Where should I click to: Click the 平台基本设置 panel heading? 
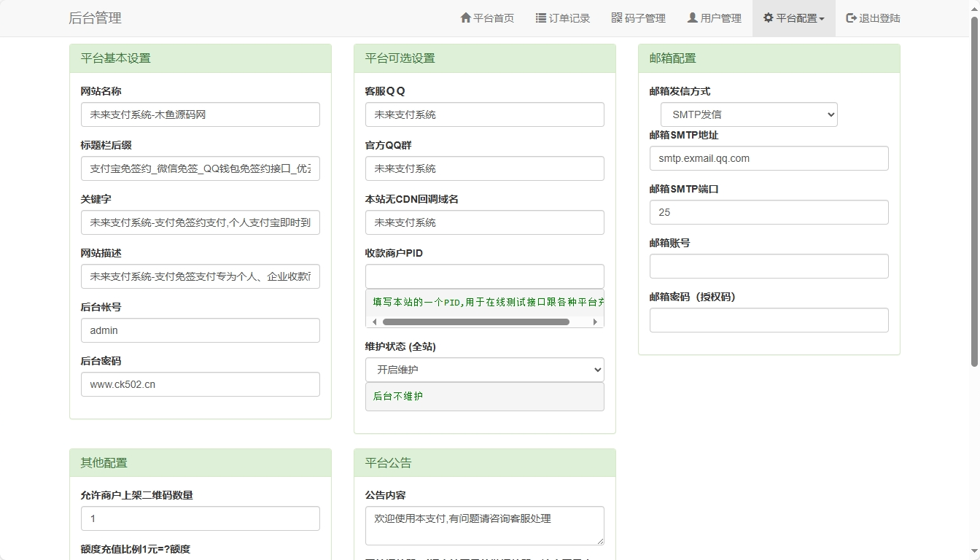[201, 58]
